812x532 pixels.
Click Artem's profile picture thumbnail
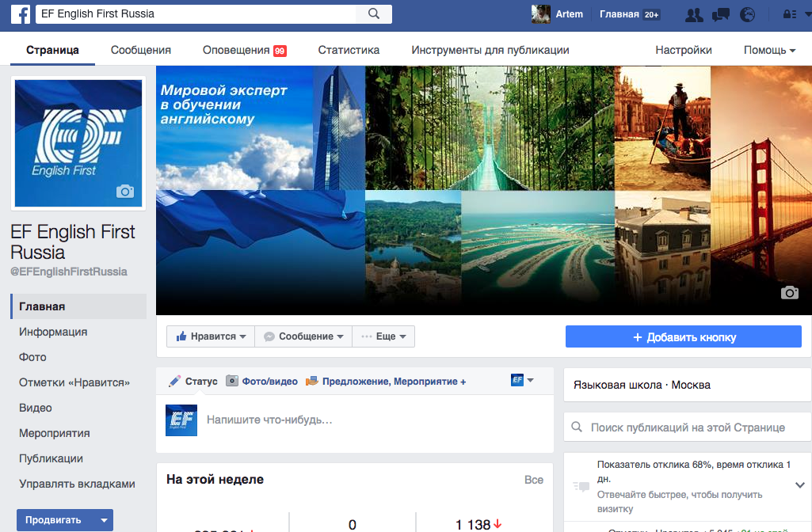click(540, 14)
